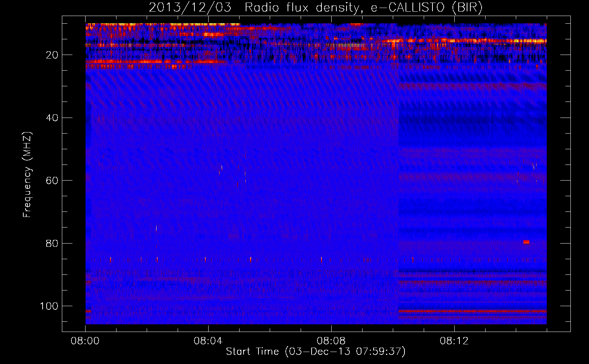Click the 'Start Time (03-Dec-13 07:59:37)' label
This screenshot has width=589, height=364.
(316, 352)
